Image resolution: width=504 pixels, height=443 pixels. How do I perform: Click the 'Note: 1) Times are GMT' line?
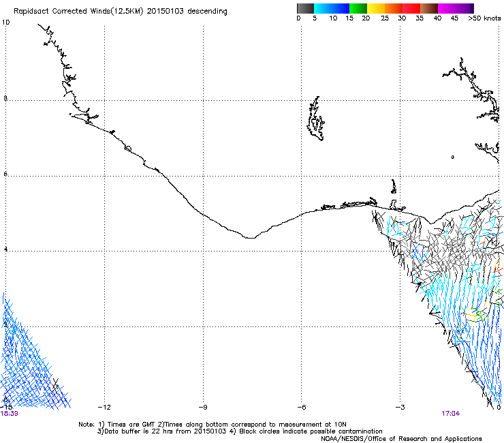tap(212, 425)
